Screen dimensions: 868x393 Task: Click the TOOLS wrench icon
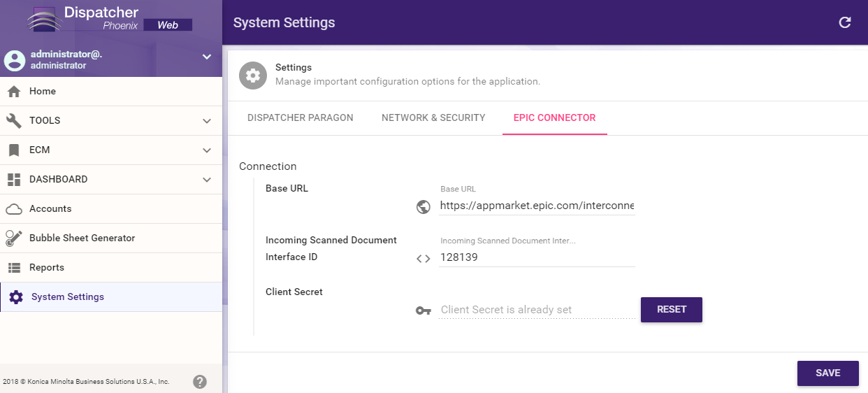(14, 121)
